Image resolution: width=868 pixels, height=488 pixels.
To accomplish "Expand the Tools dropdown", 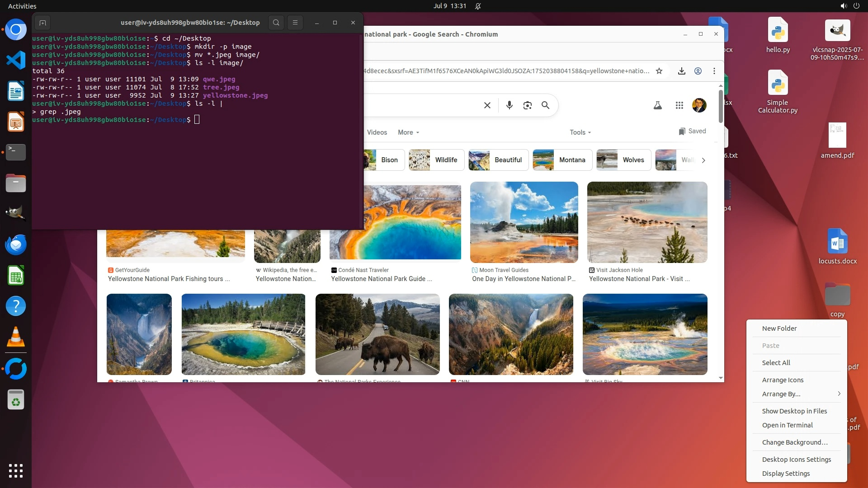I will [x=580, y=132].
